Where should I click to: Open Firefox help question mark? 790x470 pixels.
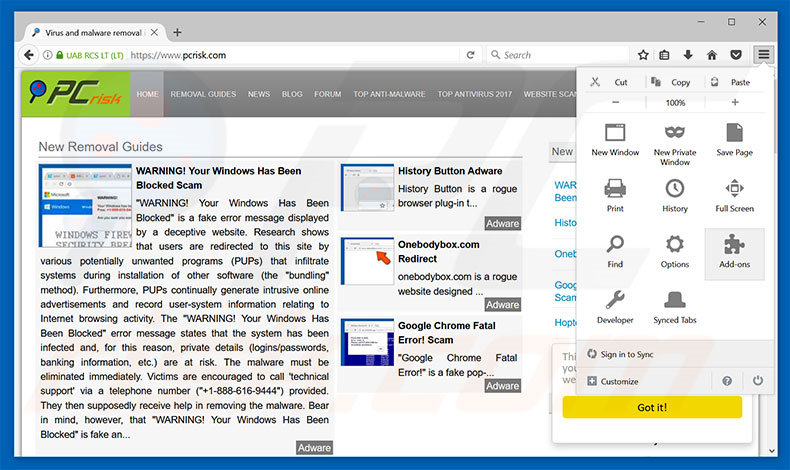(x=727, y=381)
